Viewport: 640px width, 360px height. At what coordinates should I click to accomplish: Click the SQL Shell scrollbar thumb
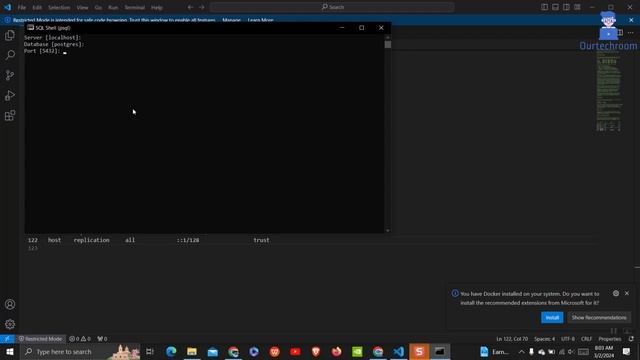(x=388, y=44)
